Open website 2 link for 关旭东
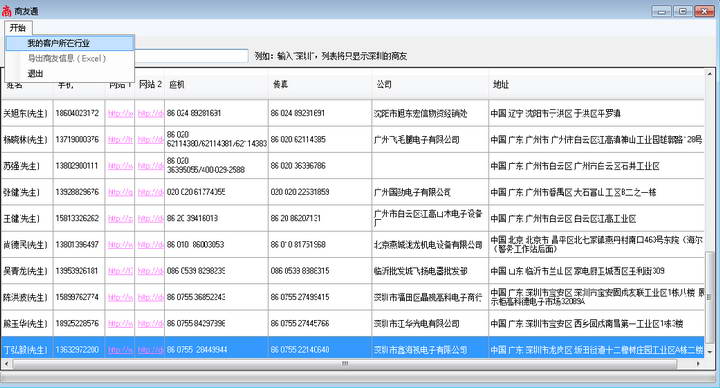Viewport: 720px width, 388px height. pos(151,113)
